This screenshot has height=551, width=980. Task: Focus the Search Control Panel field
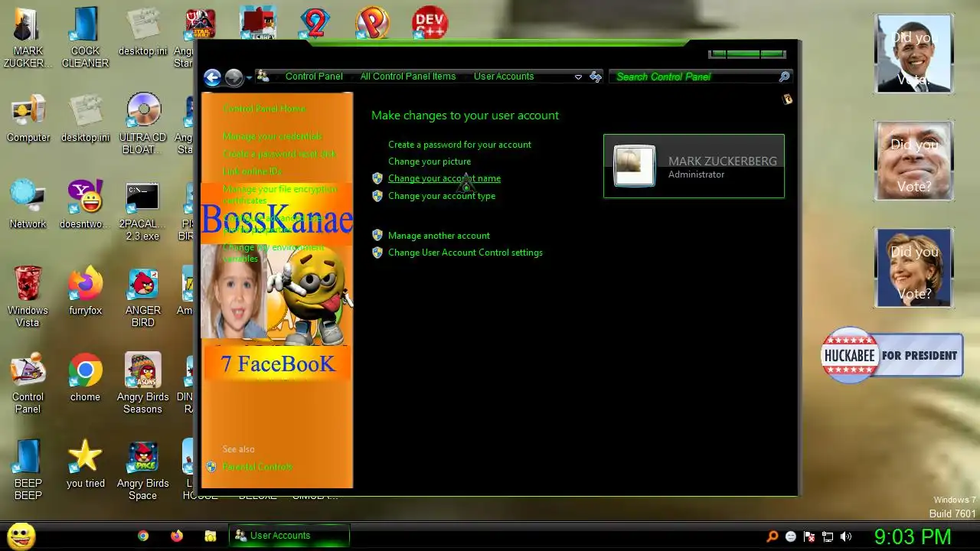695,77
